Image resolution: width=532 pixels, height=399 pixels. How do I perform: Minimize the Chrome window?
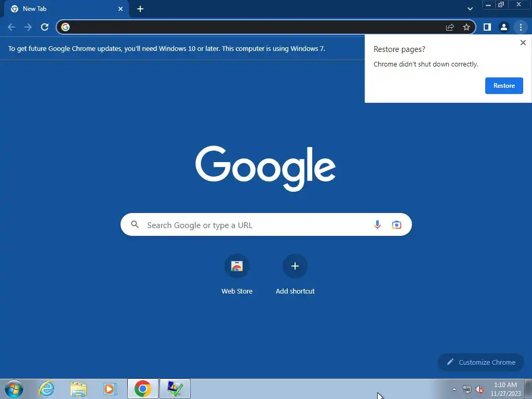488,4
